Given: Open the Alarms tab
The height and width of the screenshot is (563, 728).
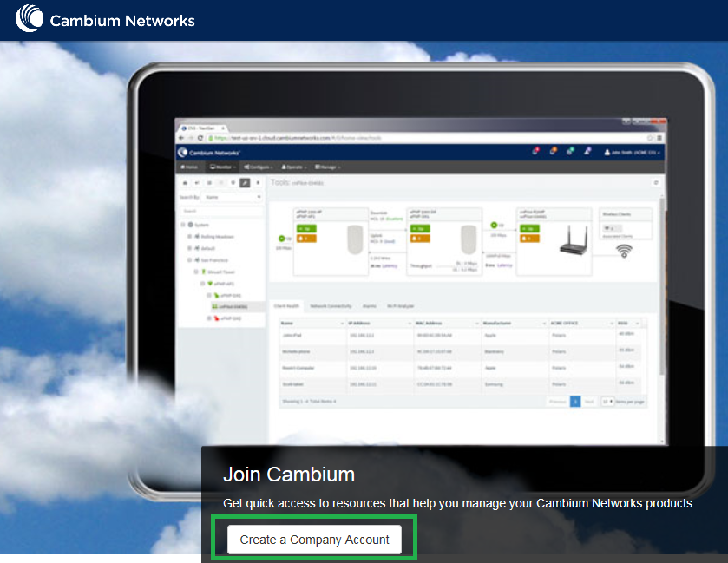Looking at the screenshot, I should 369,306.
